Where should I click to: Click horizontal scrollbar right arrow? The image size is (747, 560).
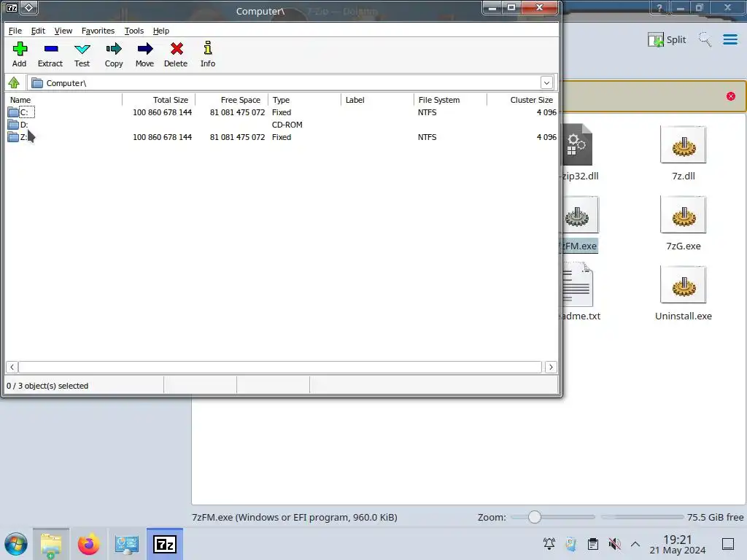tap(551, 367)
